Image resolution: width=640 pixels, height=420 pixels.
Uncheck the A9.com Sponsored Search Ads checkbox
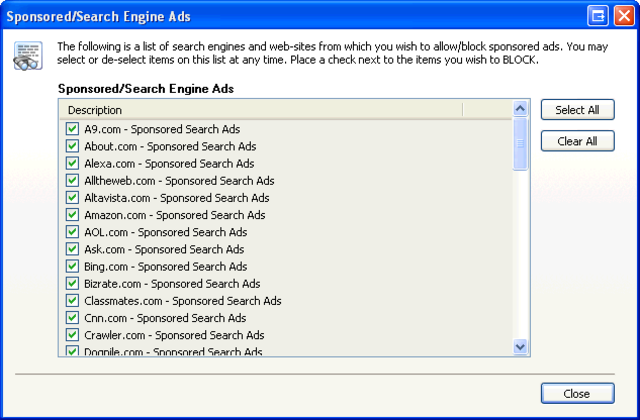(x=72, y=129)
